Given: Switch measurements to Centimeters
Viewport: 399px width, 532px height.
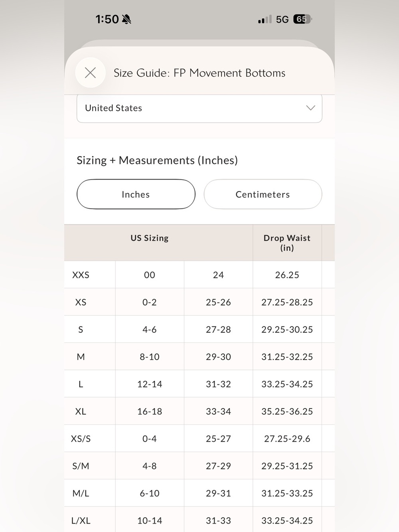Looking at the screenshot, I should [263, 194].
